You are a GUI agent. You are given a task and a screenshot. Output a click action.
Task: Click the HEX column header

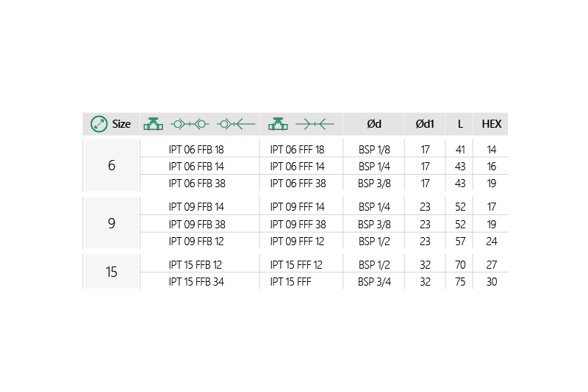[491, 124]
